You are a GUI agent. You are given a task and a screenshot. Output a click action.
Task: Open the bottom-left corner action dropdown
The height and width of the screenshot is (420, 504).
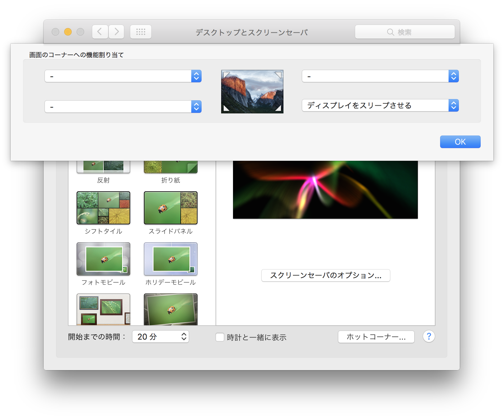tap(123, 107)
